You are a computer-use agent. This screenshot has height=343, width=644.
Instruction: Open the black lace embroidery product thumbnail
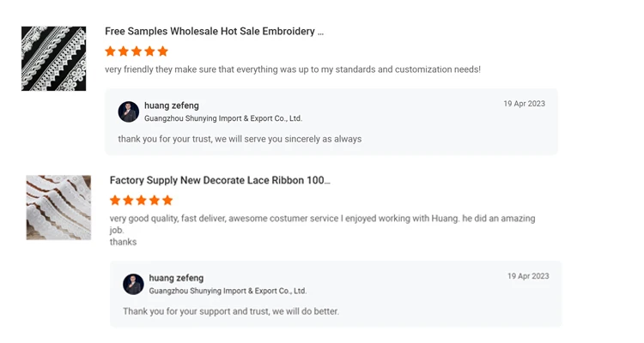coord(53,58)
